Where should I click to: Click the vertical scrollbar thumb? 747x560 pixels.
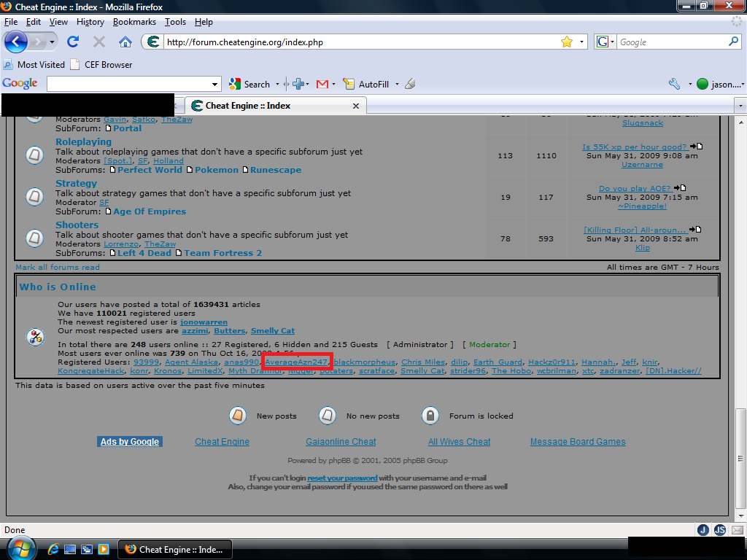[740, 458]
